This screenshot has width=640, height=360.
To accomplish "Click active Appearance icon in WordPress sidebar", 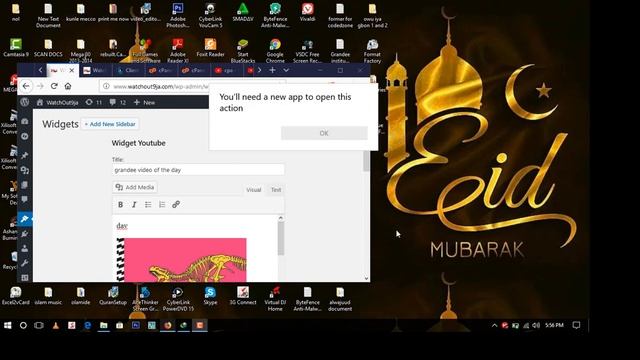I will pyautogui.click(x=24, y=219).
